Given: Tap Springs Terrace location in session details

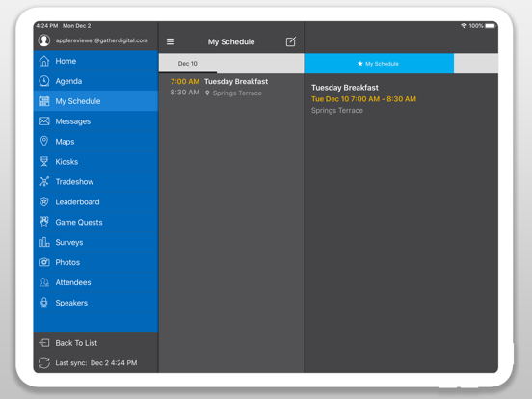Looking at the screenshot, I should click(337, 110).
